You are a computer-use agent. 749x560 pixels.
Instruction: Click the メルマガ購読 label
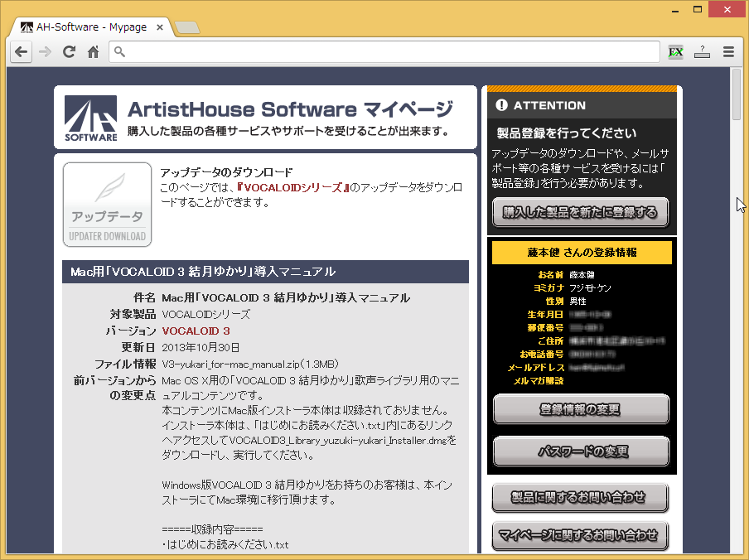coord(539,381)
